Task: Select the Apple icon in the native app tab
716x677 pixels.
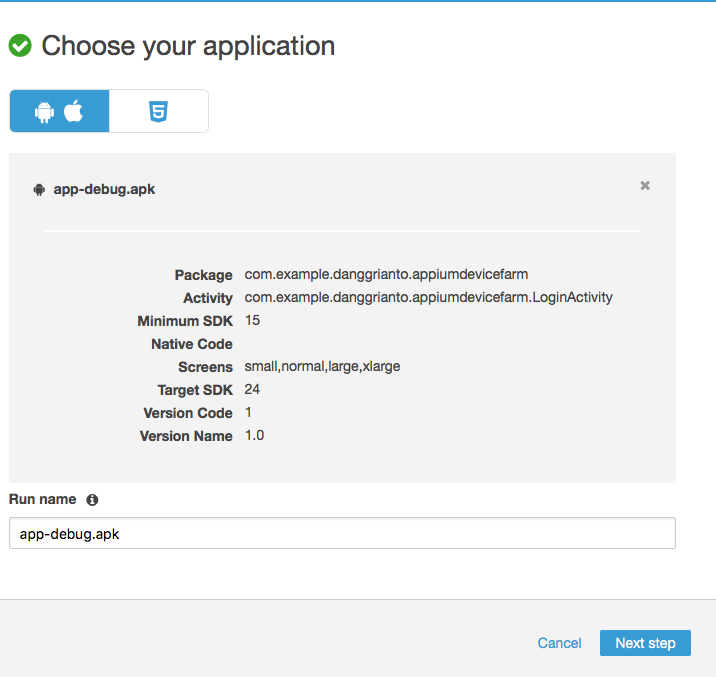Action: click(74, 111)
